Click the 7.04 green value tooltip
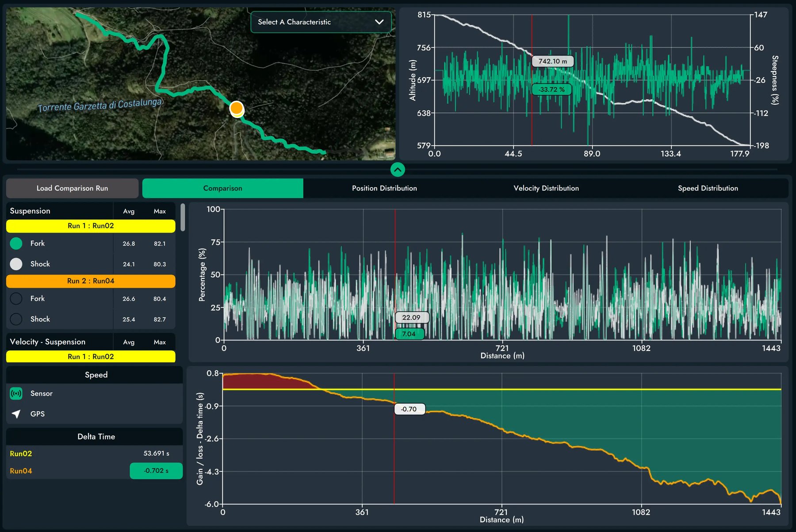This screenshot has height=532, width=796. pyautogui.click(x=409, y=334)
